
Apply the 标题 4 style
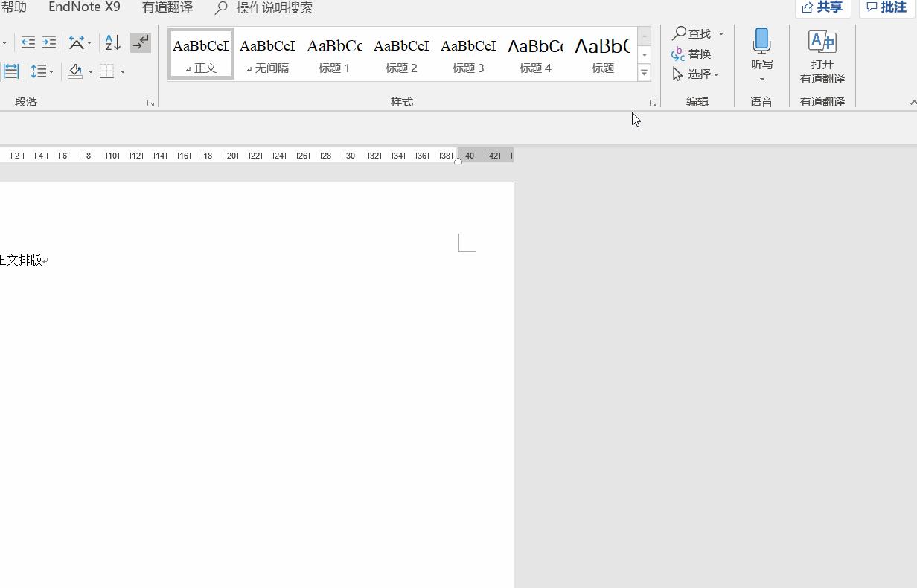pos(536,54)
